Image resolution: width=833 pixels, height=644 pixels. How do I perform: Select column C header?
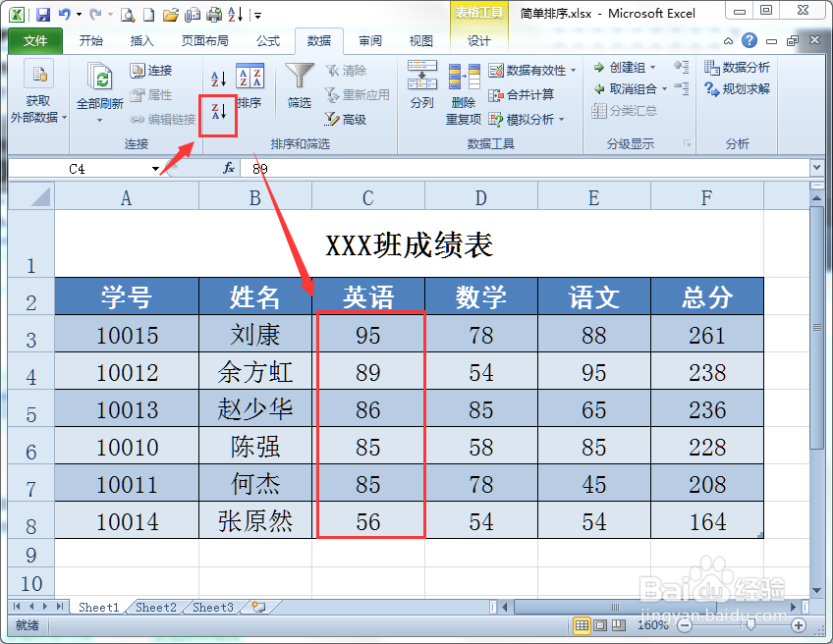coord(368,197)
